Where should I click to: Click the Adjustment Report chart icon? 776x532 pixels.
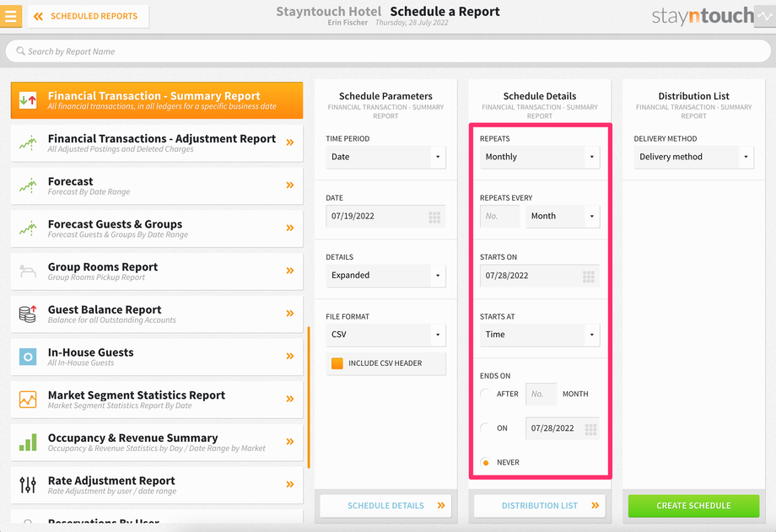click(x=28, y=143)
